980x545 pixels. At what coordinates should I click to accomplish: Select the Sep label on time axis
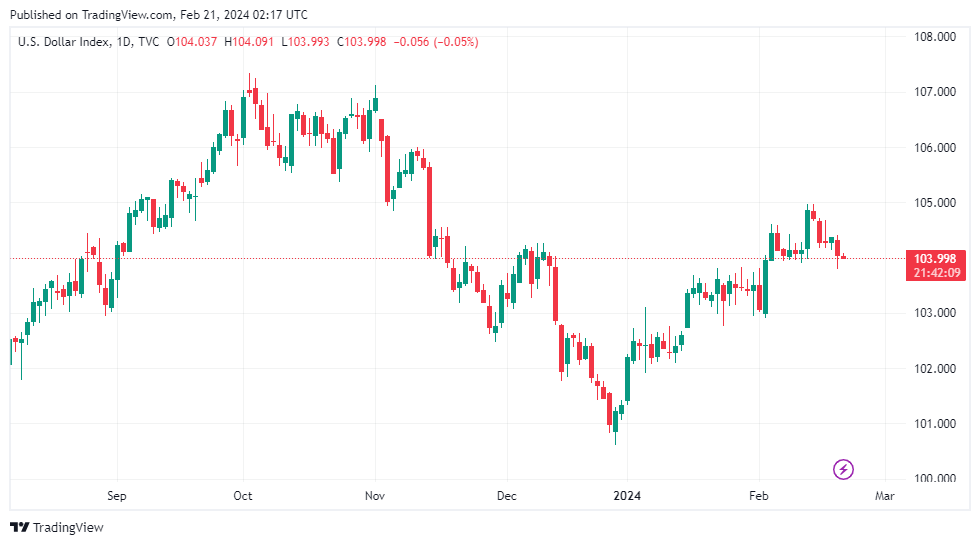click(116, 495)
